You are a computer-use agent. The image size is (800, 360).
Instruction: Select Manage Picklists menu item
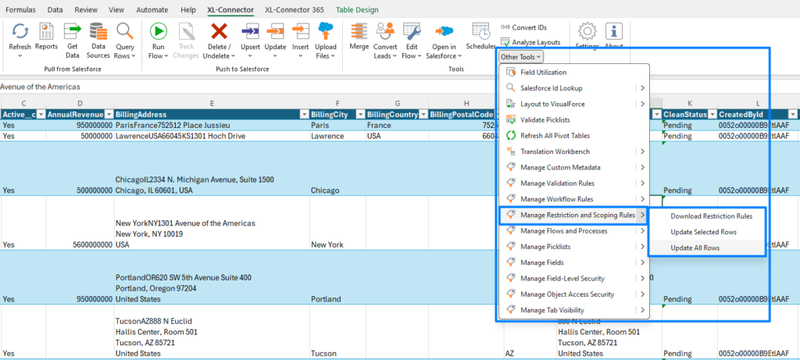(x=574, y=247)
